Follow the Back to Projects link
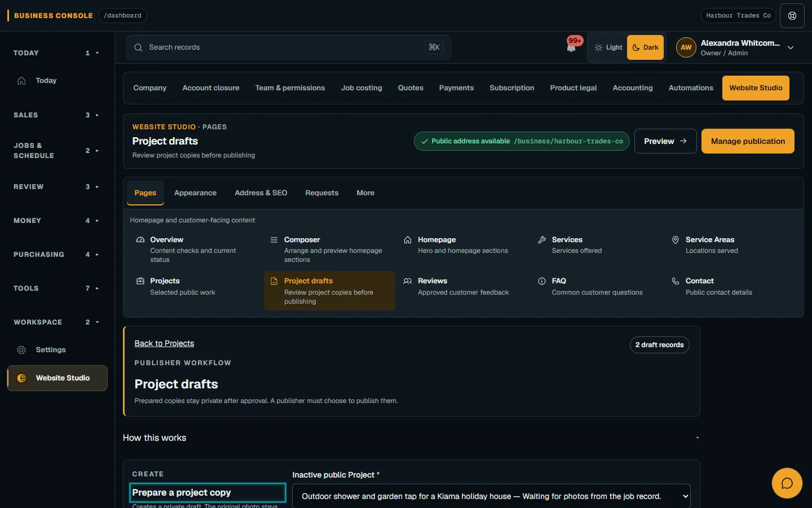 164,344
